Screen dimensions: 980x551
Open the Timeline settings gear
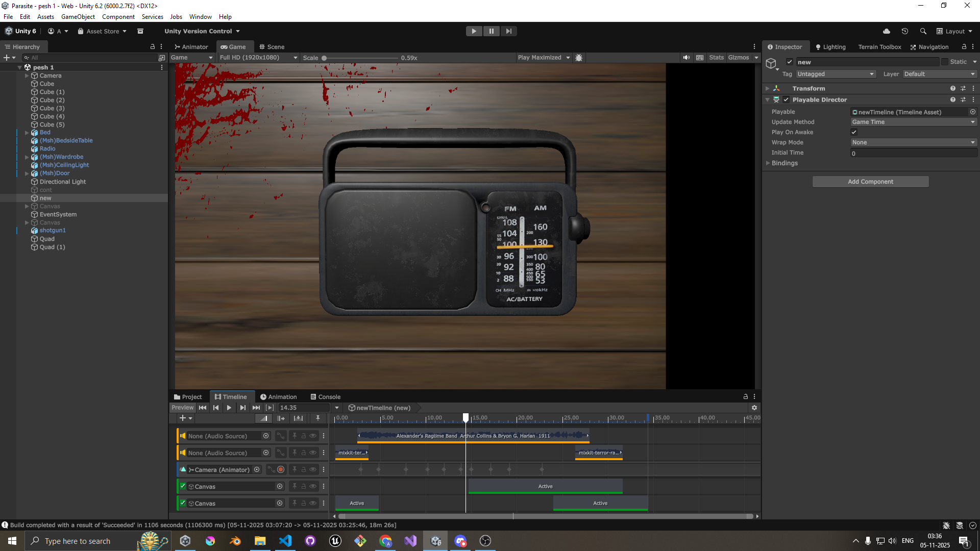tap(754, 408)
